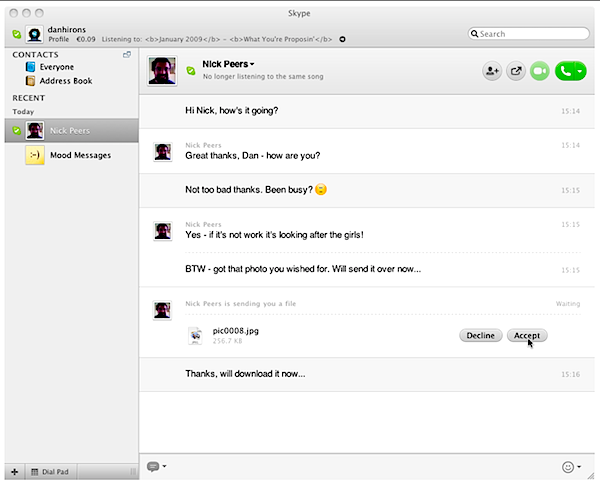Accept the pic0008.jpg file transfer
600x486 pixels.
pyautogui.click(x=527, y=336)
